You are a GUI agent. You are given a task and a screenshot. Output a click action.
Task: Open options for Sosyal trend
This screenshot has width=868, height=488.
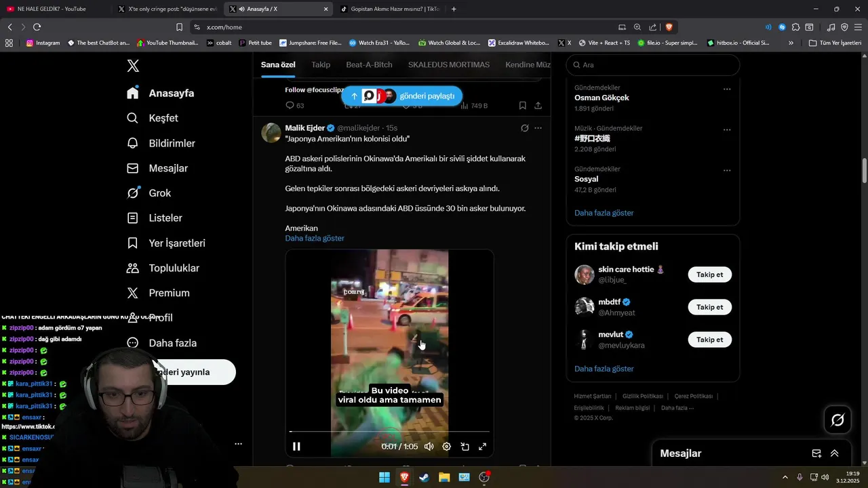pos(727,170)
